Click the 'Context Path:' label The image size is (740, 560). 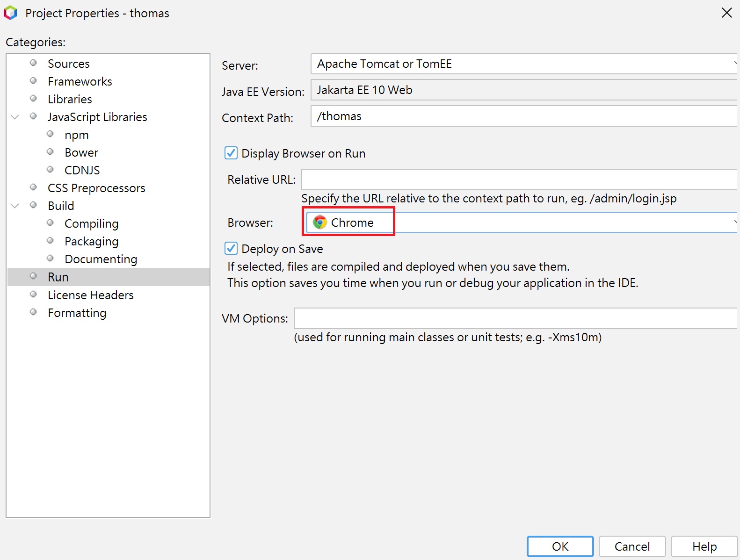tap(257, 118)
